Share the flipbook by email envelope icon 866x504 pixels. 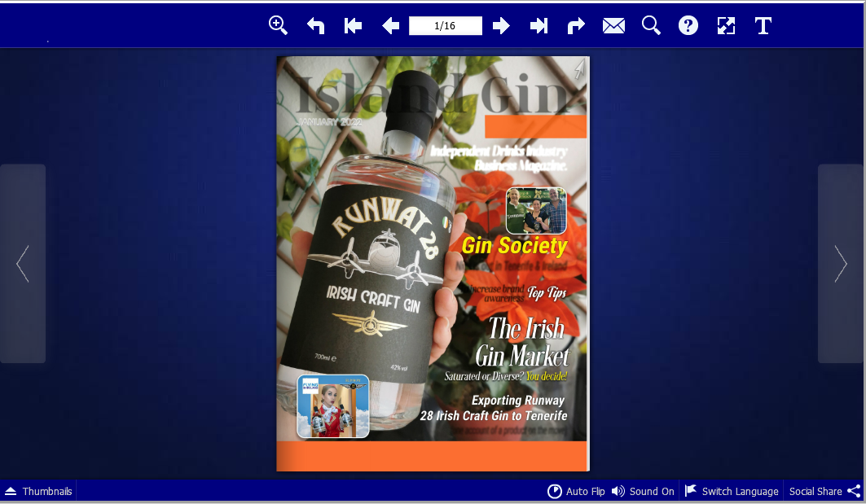613,25
